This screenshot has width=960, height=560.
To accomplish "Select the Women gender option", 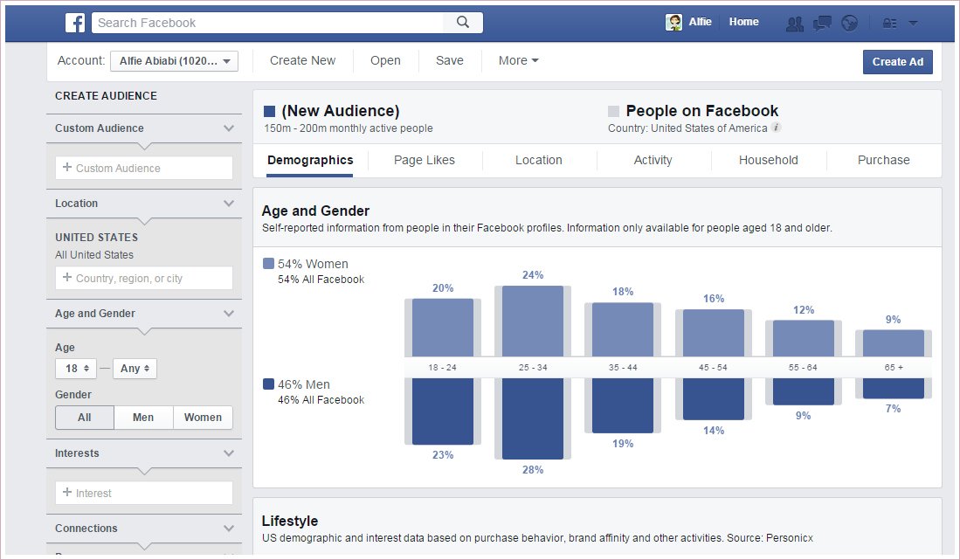I will click(203, 418).
